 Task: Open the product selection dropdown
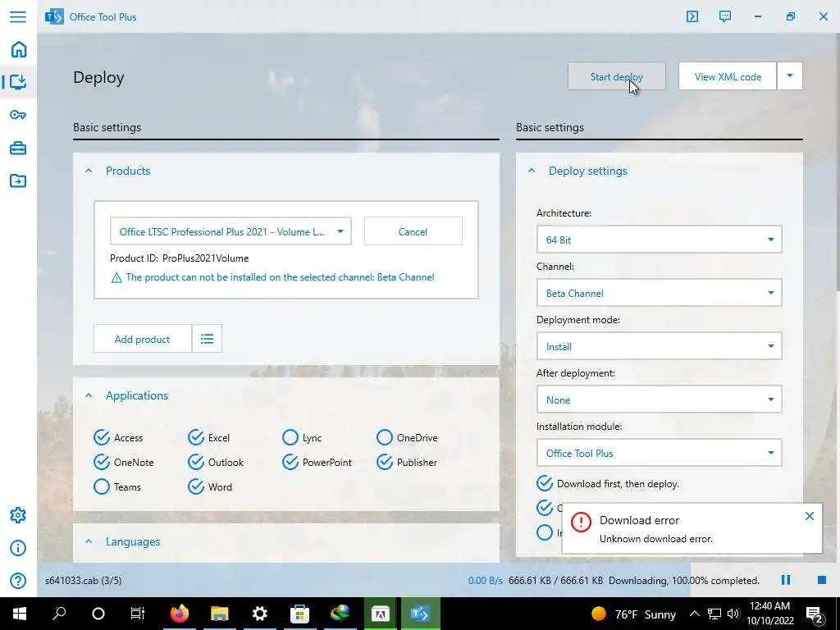pos(231,231)
